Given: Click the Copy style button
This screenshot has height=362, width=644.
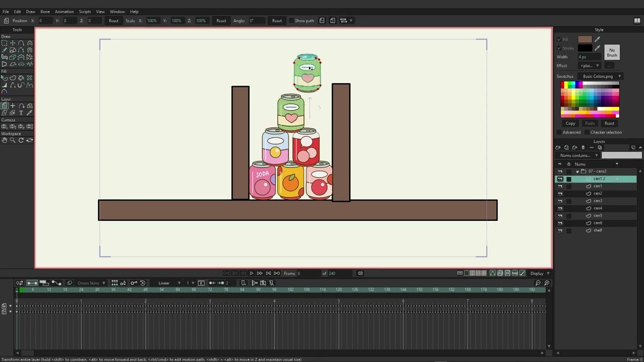Looking at the screenshot, I should (571, 123).
